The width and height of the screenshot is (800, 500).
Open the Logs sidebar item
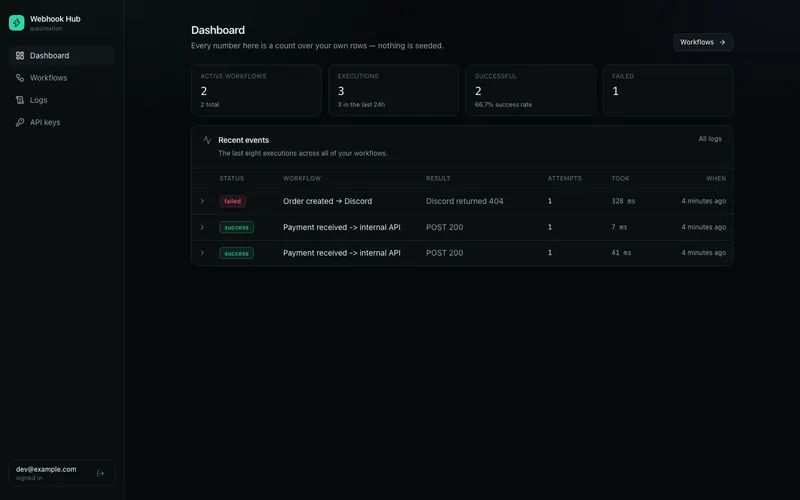(62, 100)
